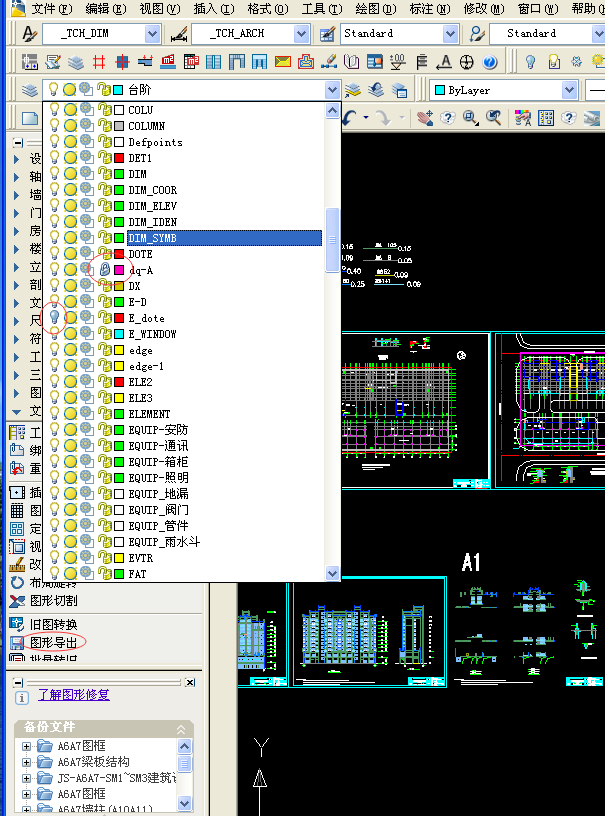Click the 图形导出 save icon
Image resolution: width=605 pixels, height=816 pixels.
tap(17, 643)
